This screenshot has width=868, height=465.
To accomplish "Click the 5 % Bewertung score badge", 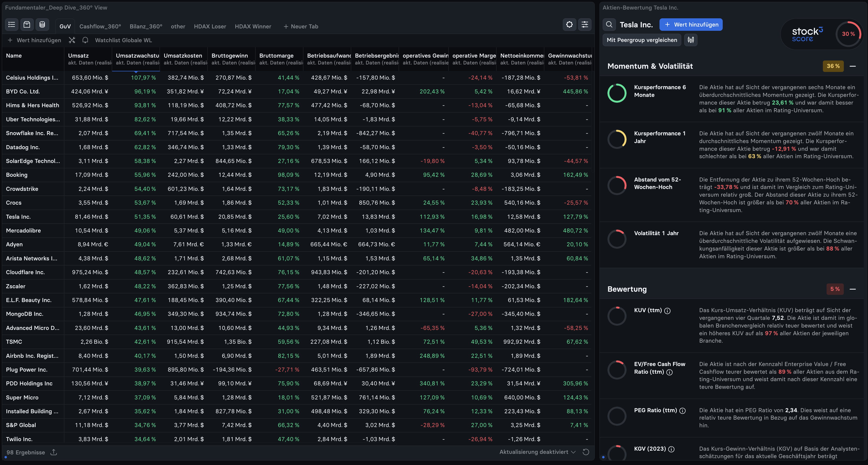I will [x=835, y=289].
